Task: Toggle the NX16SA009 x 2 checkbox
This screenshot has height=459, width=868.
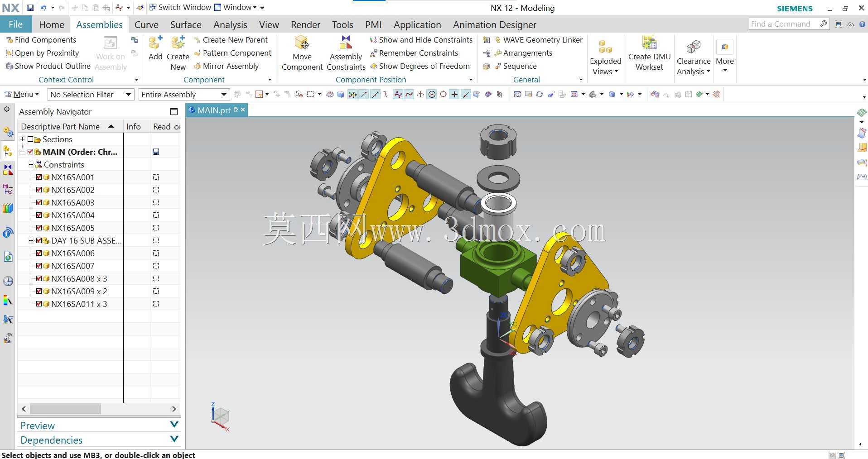Action: (x=39, y=291)
